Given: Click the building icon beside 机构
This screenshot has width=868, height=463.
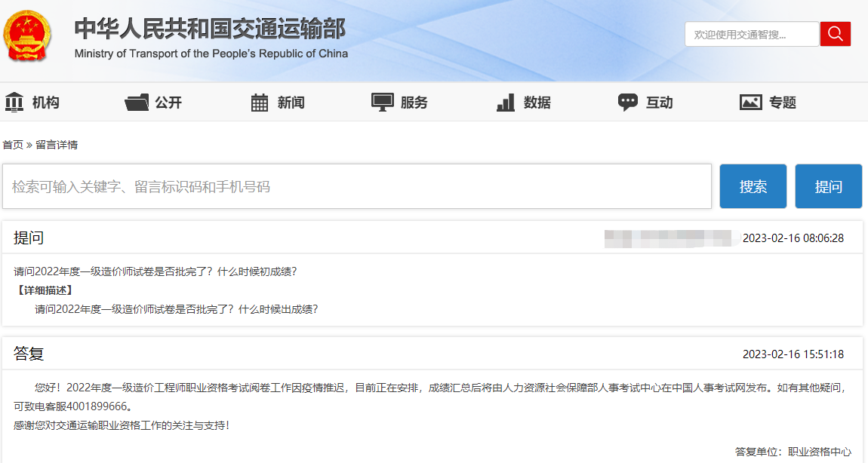Looking at the screenshot, I should coord(14,101).
